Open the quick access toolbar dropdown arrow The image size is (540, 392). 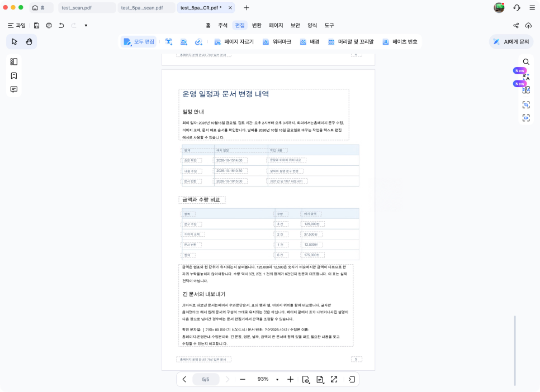coord(86,26)
